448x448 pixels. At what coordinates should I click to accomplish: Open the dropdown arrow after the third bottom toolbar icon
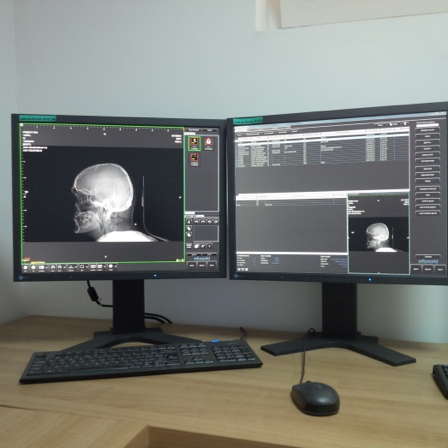coord(46,267)
